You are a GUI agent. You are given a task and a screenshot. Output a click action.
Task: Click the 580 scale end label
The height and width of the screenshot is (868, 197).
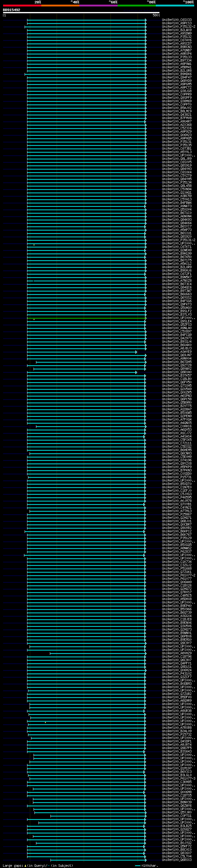(155, 15)
